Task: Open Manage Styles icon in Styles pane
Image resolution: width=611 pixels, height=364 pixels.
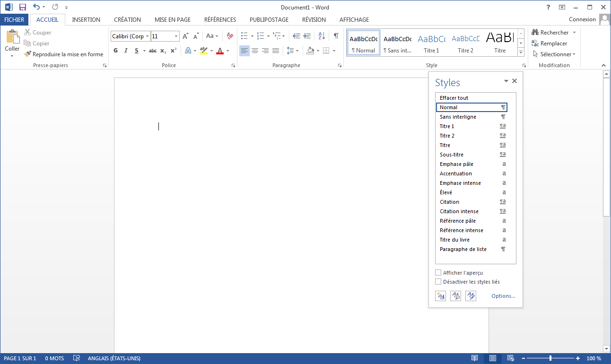Action: coord(471,296)
